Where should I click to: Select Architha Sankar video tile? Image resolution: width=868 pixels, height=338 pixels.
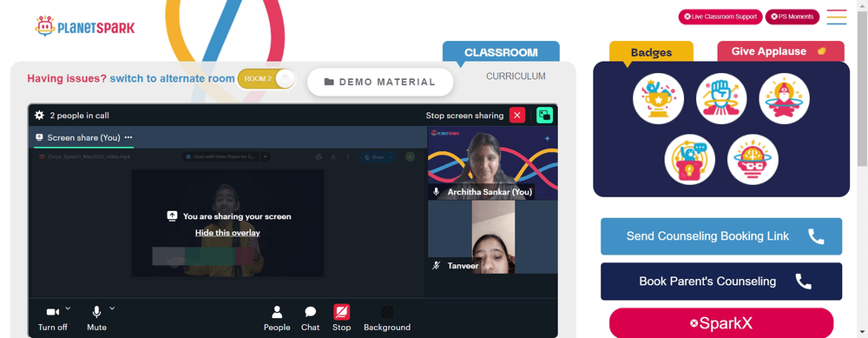coord(493,162)
